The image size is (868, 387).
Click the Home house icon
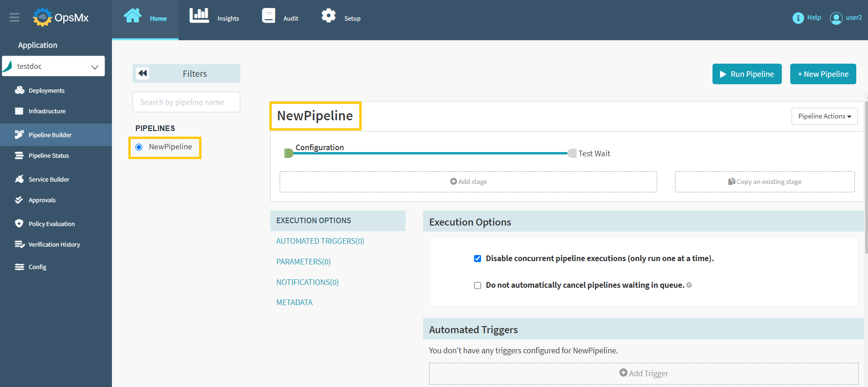(x=133, y=16)
